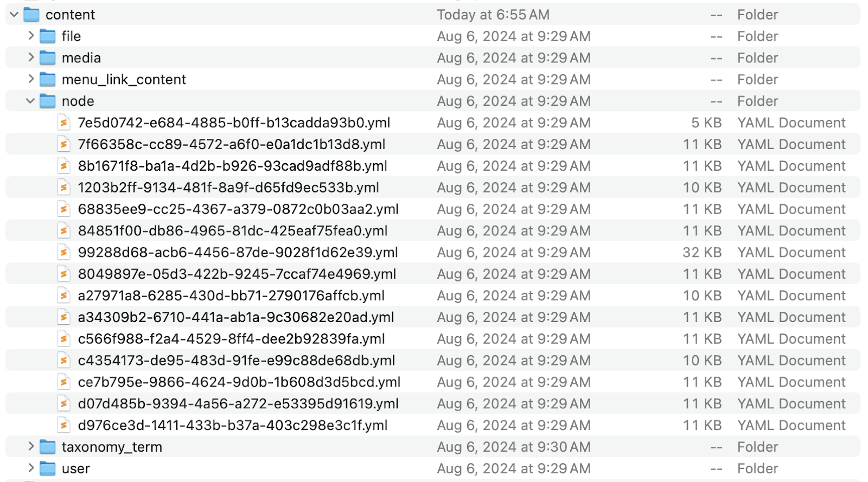Select file ce7b795e-9866-4624-9d0b-1b608d3d5bcd.yml
The height and width of the screenshot is (482, 868).
239,382
